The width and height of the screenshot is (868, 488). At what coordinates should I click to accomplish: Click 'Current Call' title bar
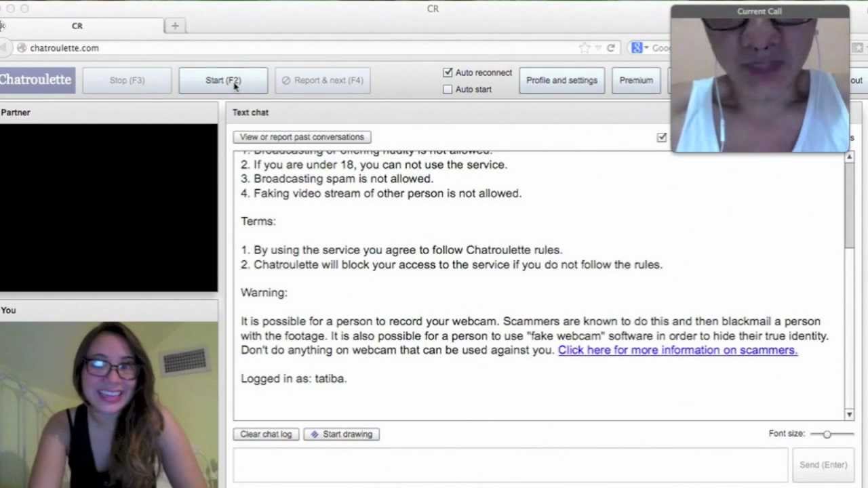[759, 11]
